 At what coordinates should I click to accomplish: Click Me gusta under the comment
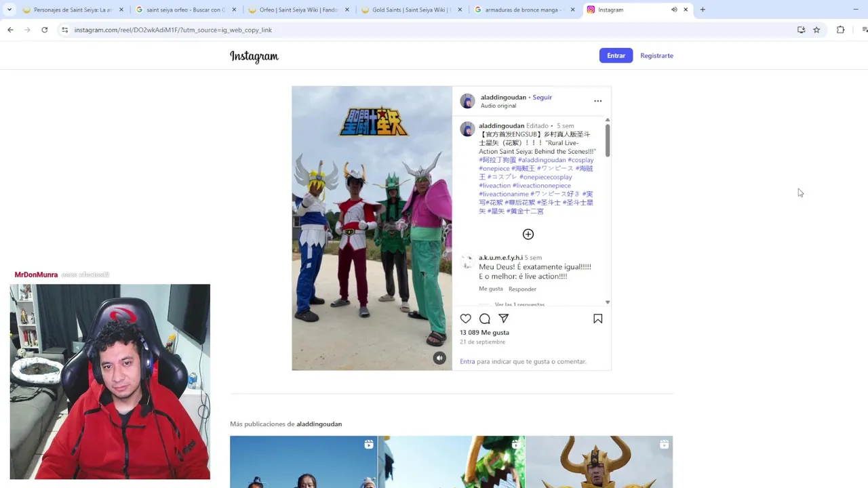tap(491, 289)
